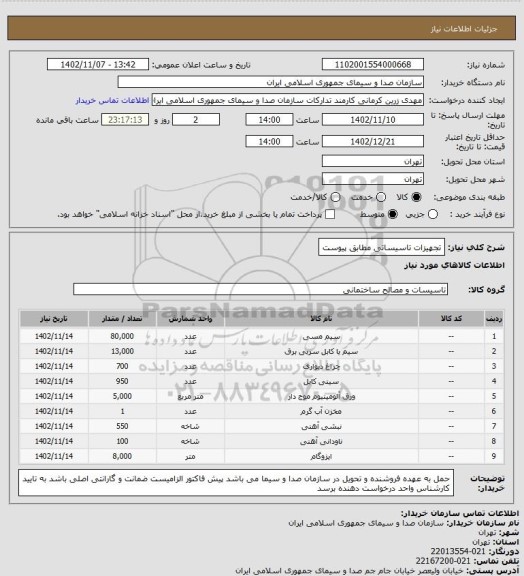Screen dimensions: 524x576
Task: Click the quantity 80,000 cell
Action: [122, 336]
